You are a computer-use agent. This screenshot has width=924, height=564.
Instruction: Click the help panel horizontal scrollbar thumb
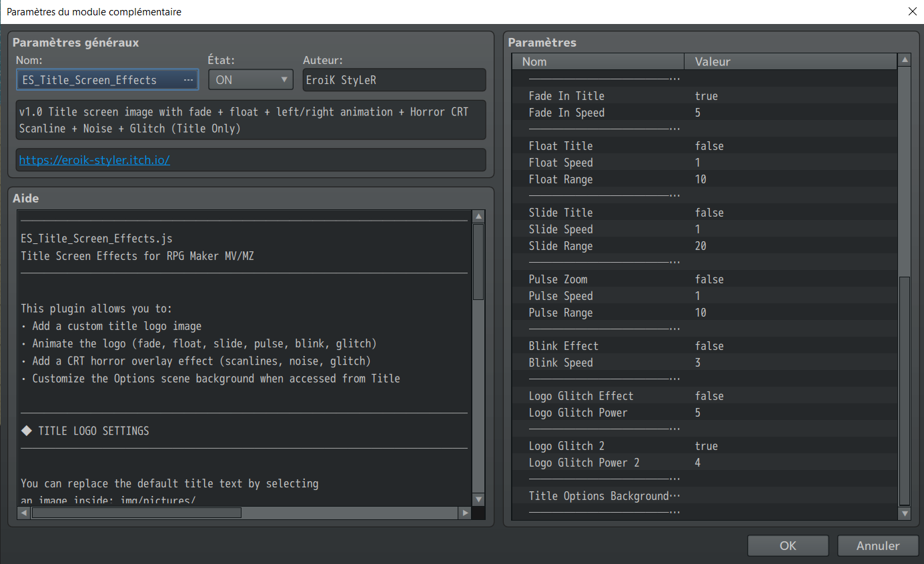point(137,513)
